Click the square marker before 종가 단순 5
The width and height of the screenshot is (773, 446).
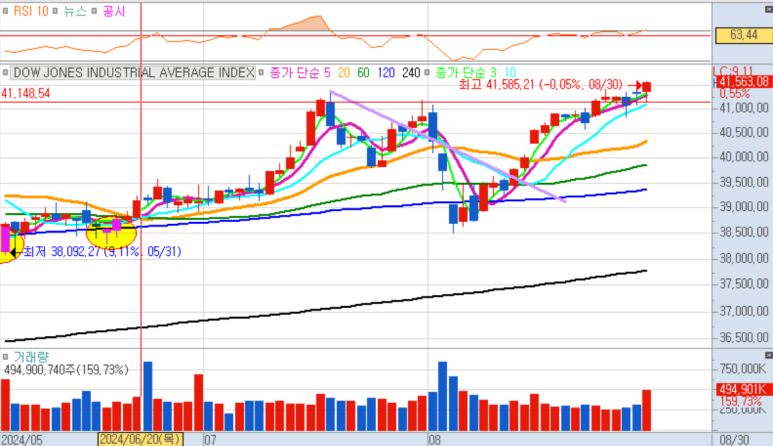[261, 72]
